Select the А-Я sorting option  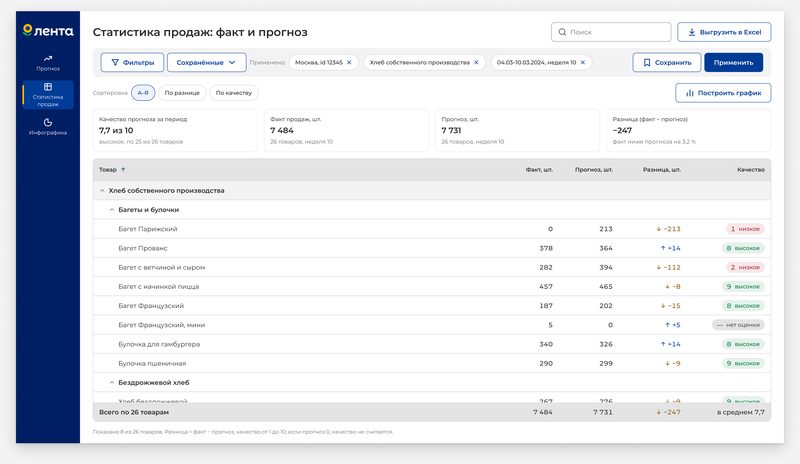(143, 93)
